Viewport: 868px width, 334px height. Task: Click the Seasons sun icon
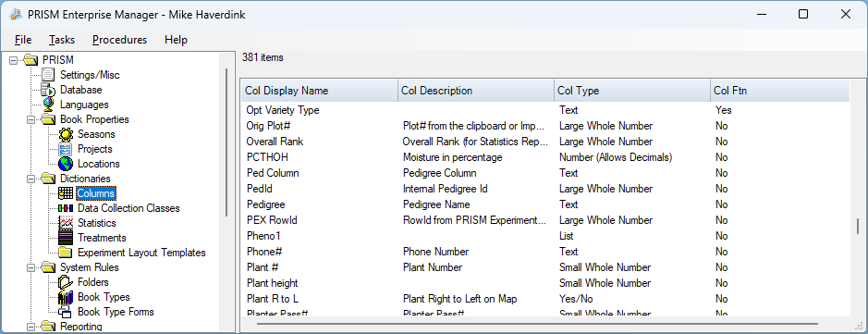coord(66,134)
